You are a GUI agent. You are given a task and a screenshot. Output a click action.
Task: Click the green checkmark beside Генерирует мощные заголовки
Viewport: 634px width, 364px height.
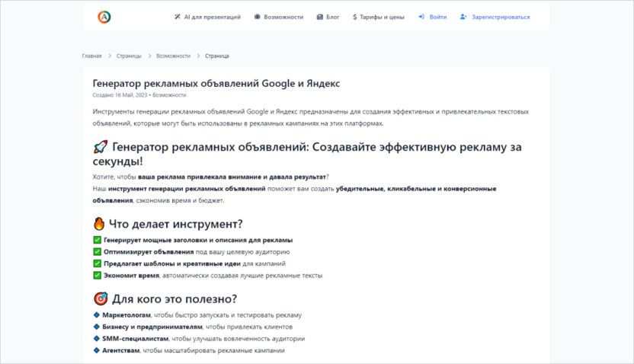[x=97, y=240]
